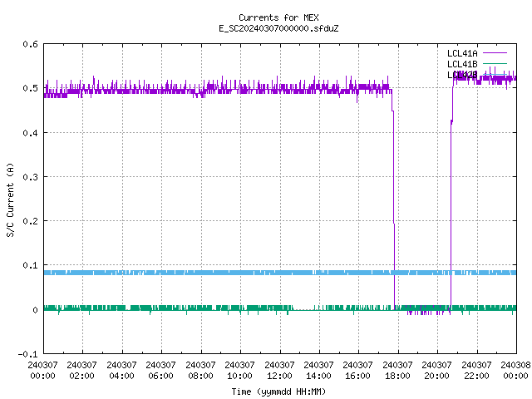Viewport: 532px width, 399px height.
Task: Click the purple LCL41A legend line sample
Action: pyautogui.click(x=495, y=53)
